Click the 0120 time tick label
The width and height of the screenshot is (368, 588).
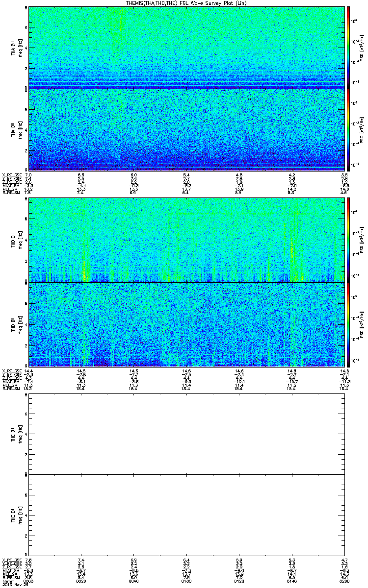click(x=239, y=581)
